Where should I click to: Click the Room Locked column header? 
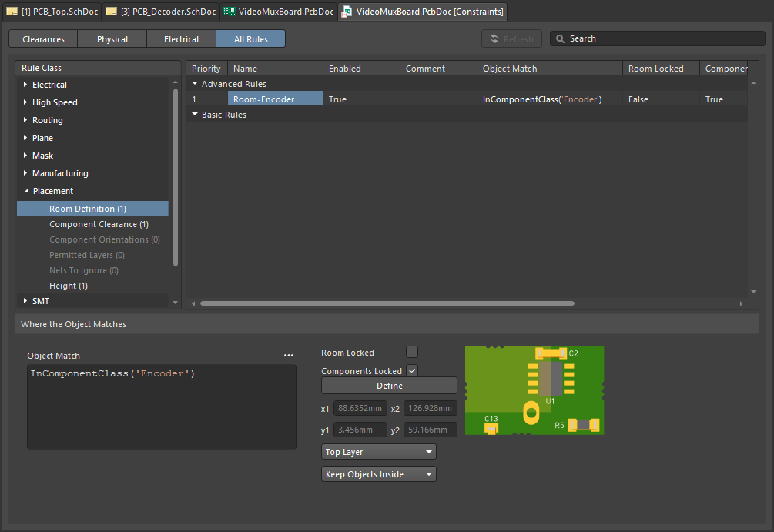click(x=661, y=68)
